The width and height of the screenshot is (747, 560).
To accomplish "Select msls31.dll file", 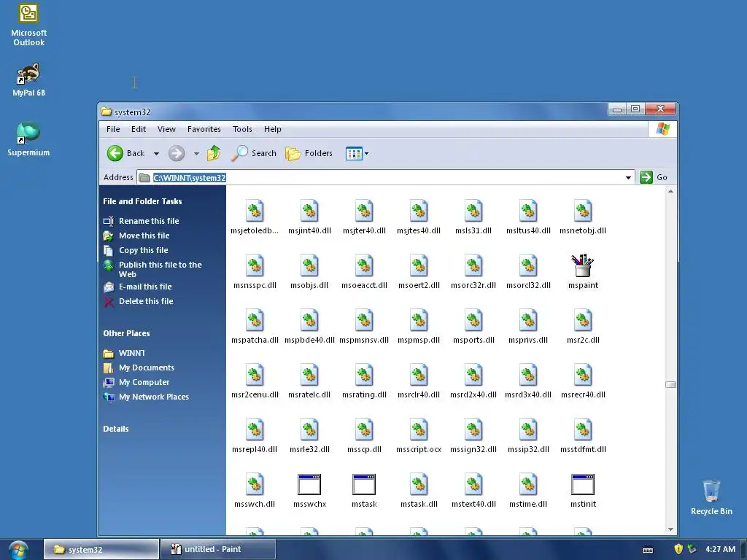I will pos(473,217).
